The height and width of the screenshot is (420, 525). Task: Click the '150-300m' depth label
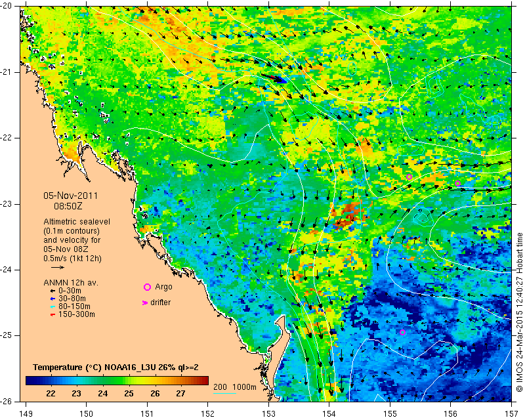(x=77, y=314)
